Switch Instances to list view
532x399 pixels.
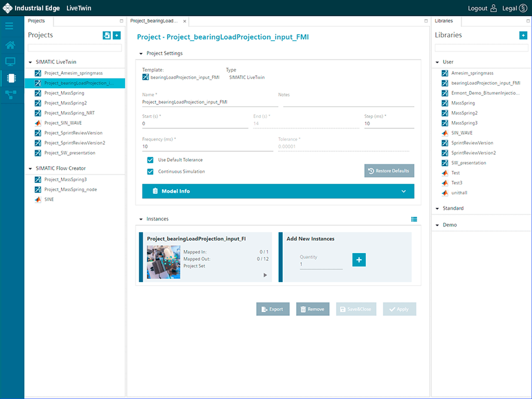414,219
